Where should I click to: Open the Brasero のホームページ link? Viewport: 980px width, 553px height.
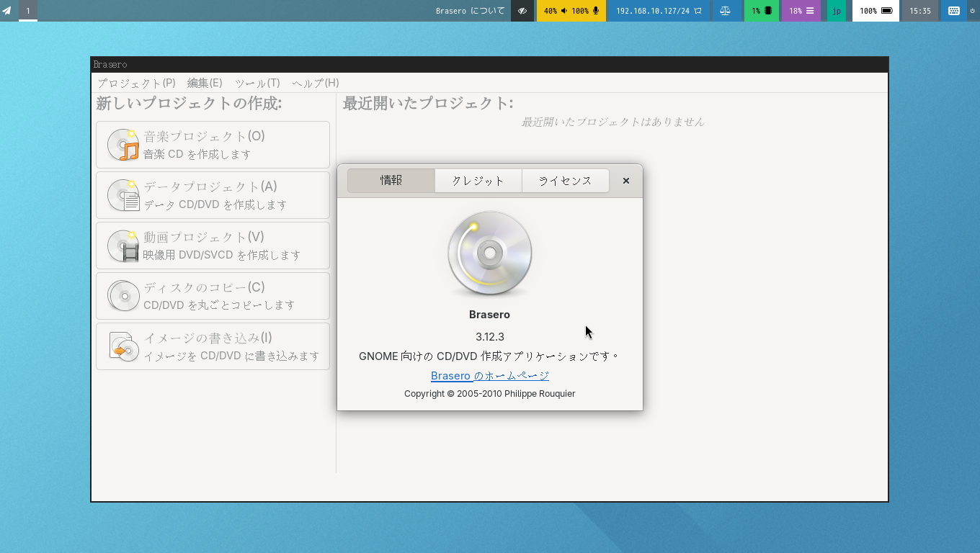pyautogui.click(x=490, y=376)
